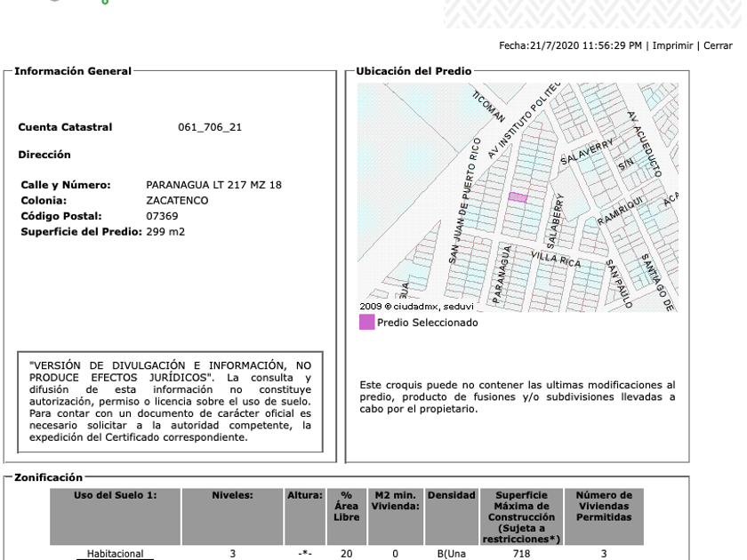Click the AV ACUEDUCTO label on map
The width and height of the screenshot is (747, 560).
point(644,144)
